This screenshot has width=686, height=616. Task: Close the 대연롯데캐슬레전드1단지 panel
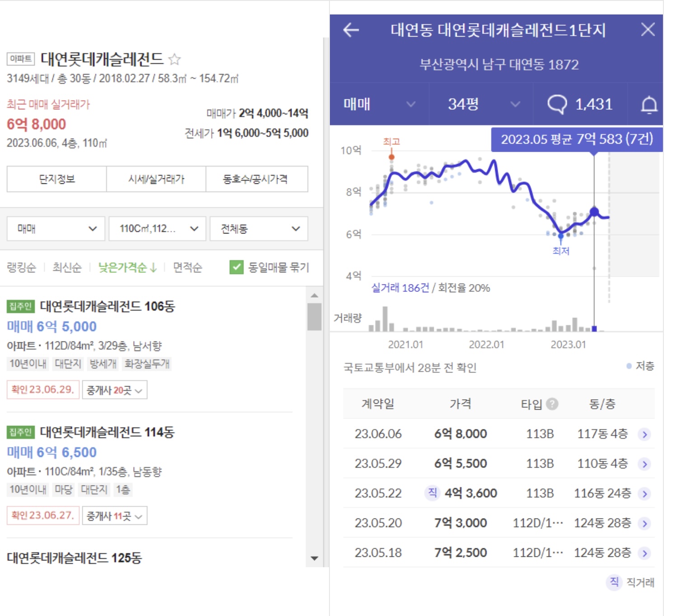click(x=648, y=30)
